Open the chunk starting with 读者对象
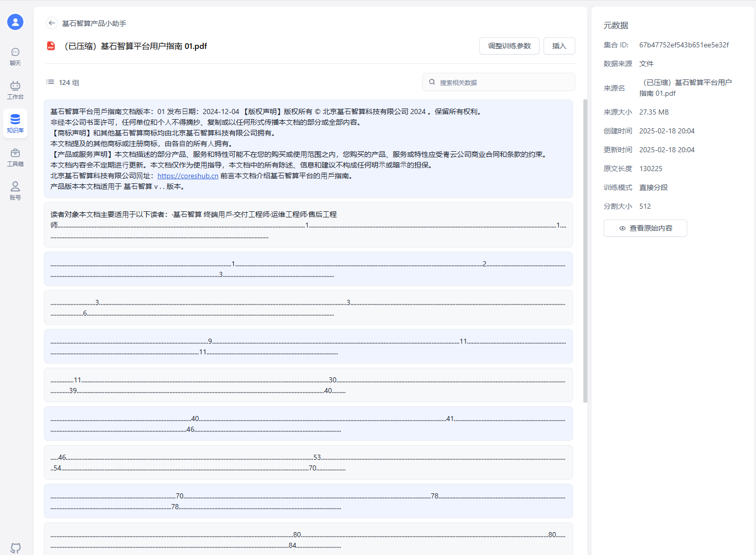 [x=308, y=225]
